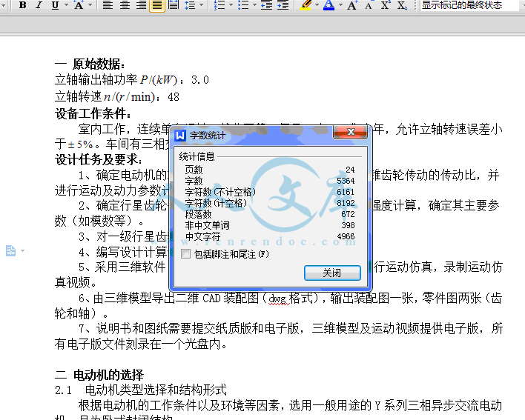The image size is (525, 420).
Task: Open text effects dropdown arrow
Action: point(90,5)
